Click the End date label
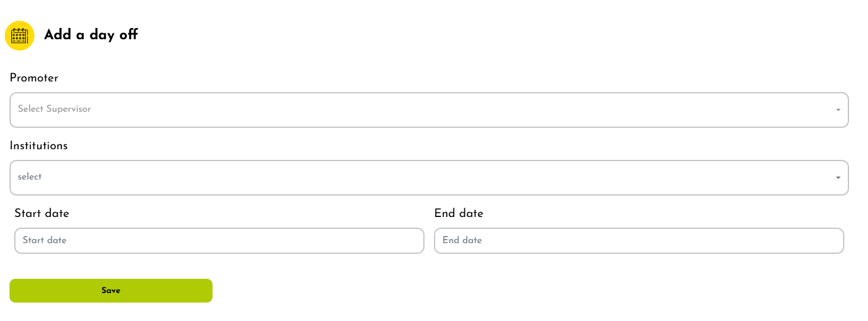Screen dimensions: 868x321 click(x=458, y=213)
